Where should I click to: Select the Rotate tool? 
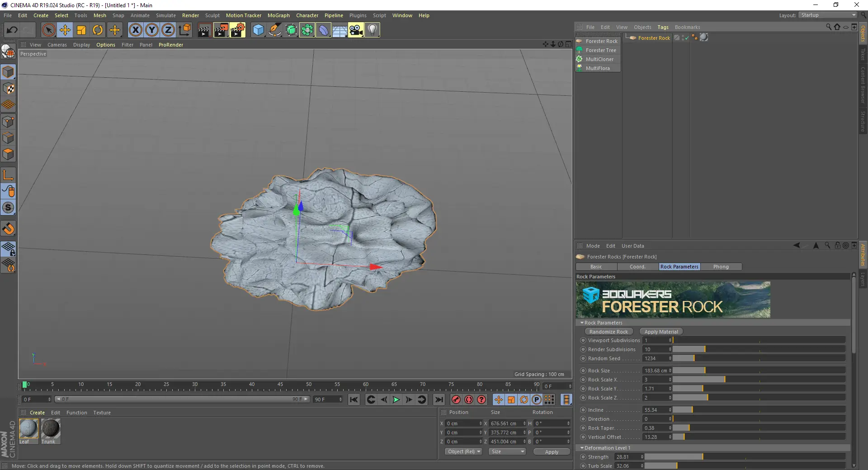click(x=98, y=30)
